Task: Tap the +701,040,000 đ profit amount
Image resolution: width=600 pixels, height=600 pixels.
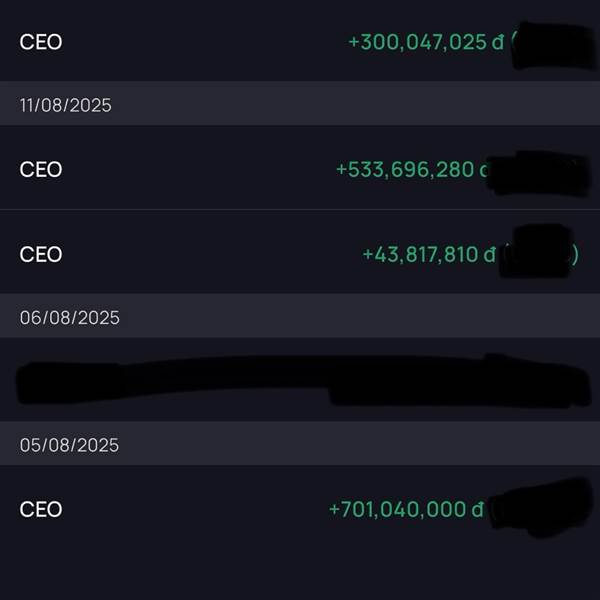Action: 406,509
